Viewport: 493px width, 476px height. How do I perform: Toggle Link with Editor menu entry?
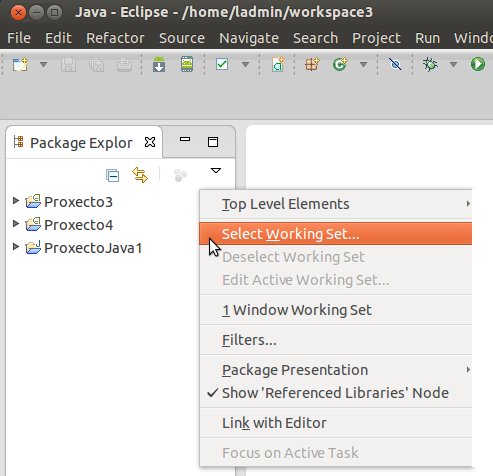coord(336,423)
